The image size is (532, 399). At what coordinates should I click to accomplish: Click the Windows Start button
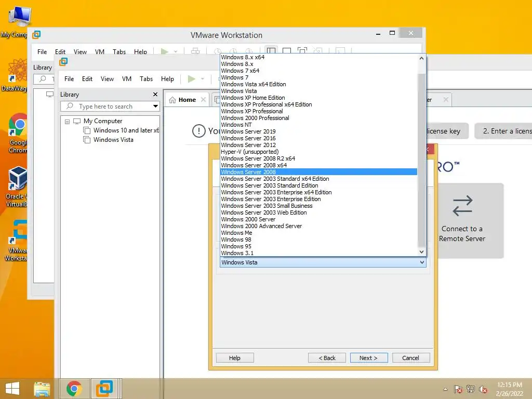pos(12,389)
